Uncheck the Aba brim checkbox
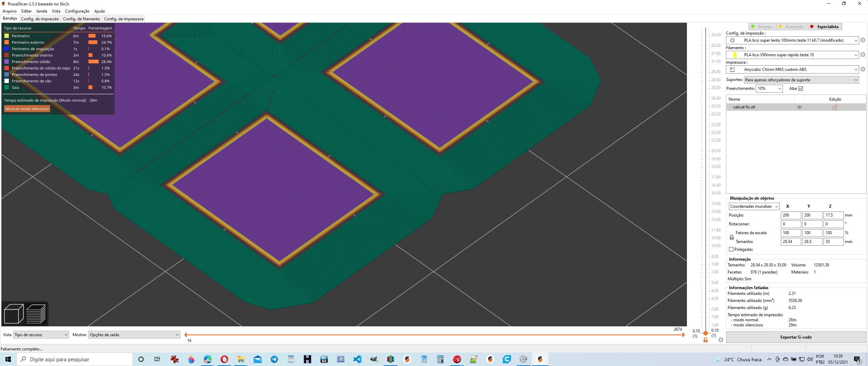 (x=801, y=88)
